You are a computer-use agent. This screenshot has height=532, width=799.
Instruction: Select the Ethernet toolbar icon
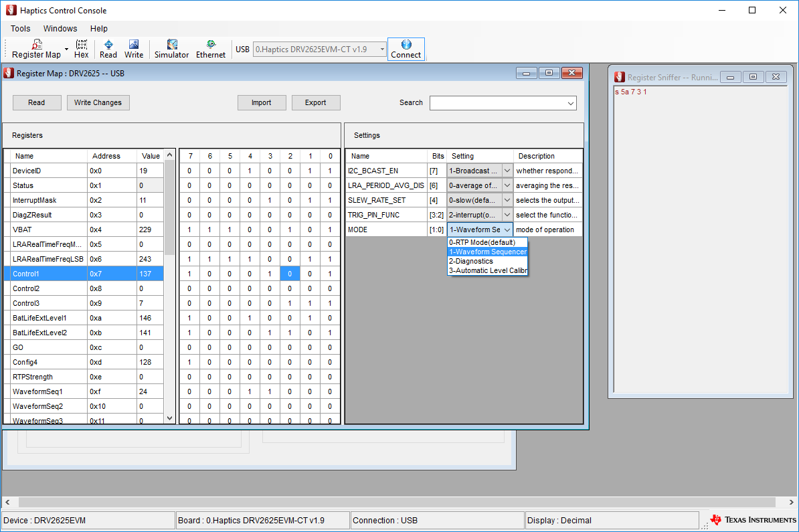tap(210, 50)
